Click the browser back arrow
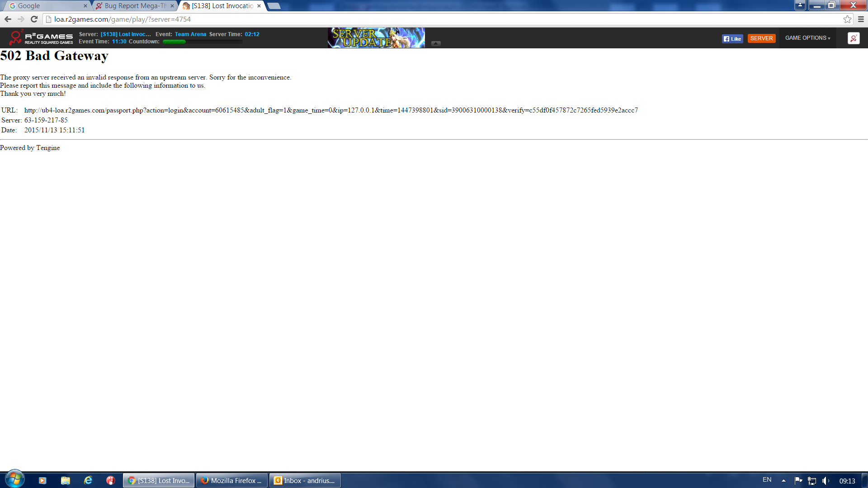Viewport: 868px width, 488px height. (8, 19)
